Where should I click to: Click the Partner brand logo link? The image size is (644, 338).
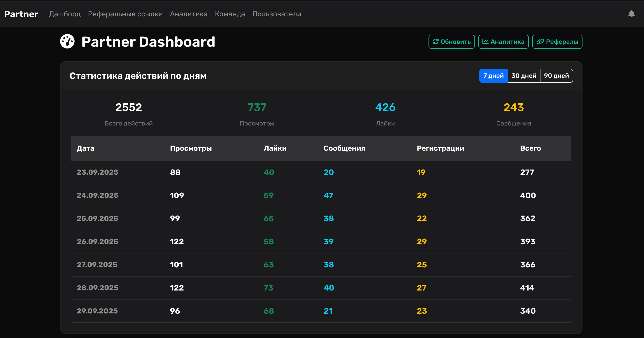21,14
